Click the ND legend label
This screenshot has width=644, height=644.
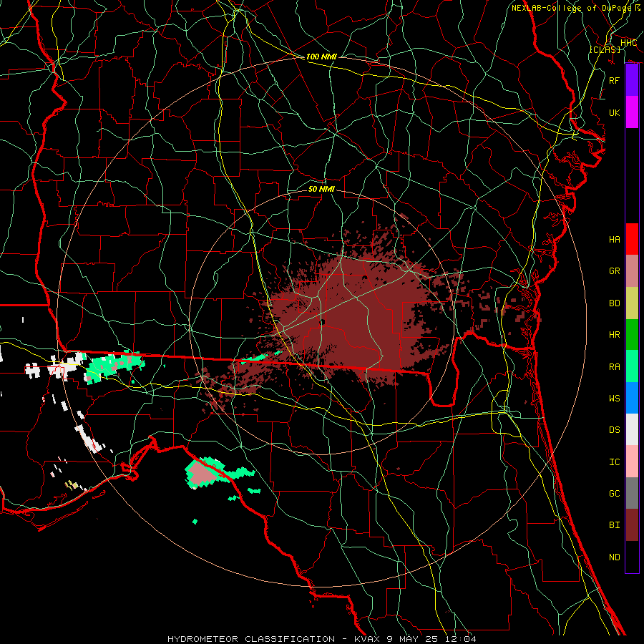[x=614, y=557]
